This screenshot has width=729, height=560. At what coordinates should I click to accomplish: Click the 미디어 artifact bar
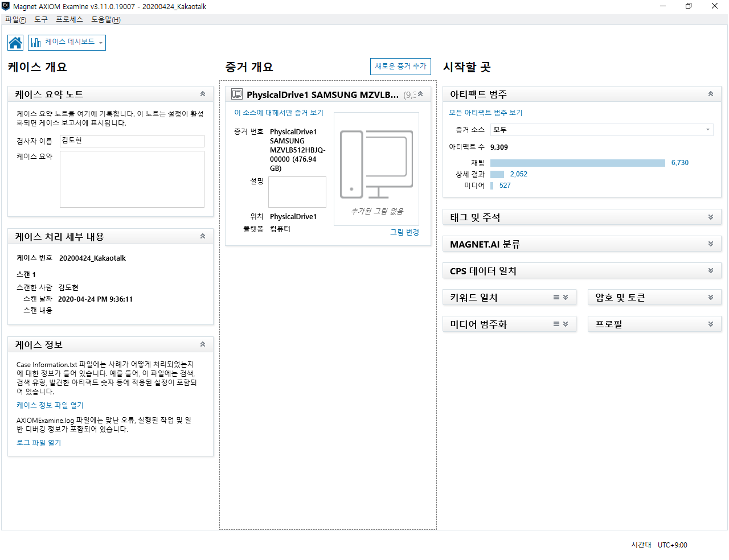pyautogui.click(x=492, y=186)
